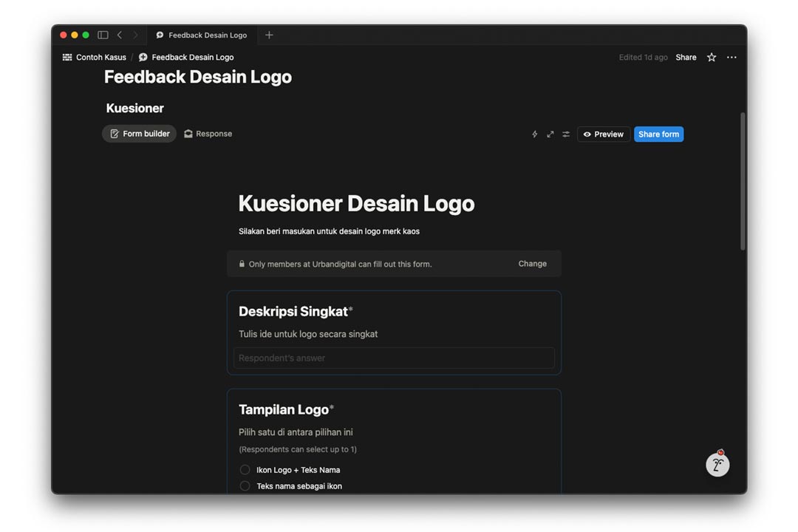Toggle the sidebar panel icon
This screenshot has height=532, width=798.
coord(103,35)
